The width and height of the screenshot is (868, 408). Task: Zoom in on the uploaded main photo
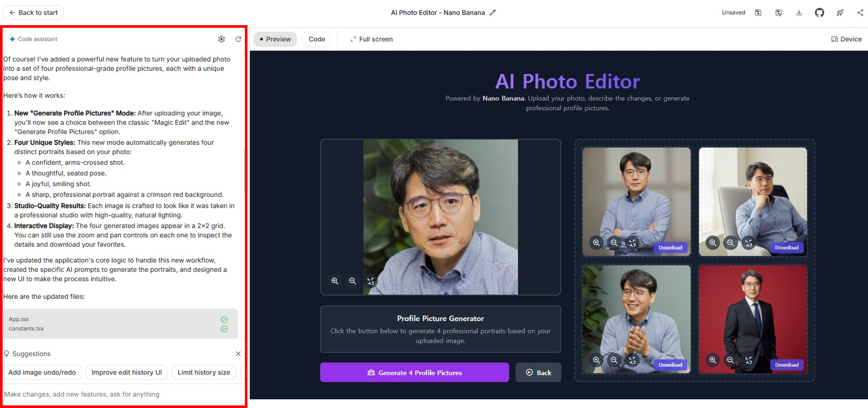pos(335,281)
